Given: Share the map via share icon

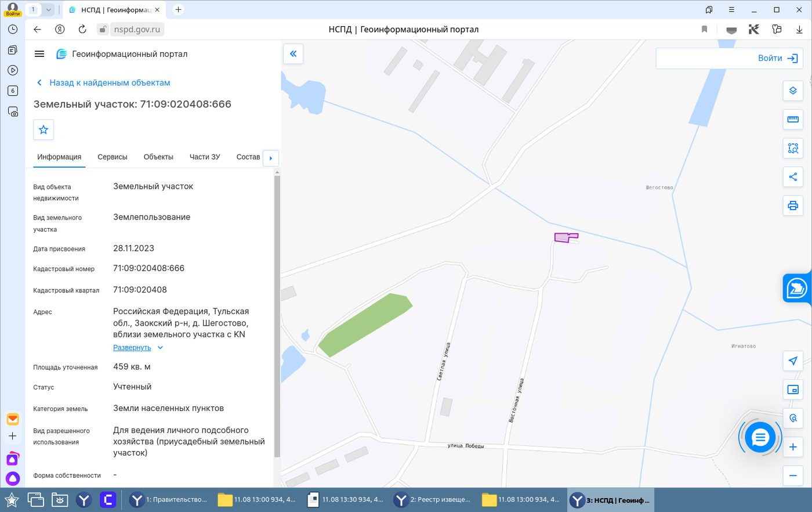Looking at the screenshot, I should click(x=793, y=176).
